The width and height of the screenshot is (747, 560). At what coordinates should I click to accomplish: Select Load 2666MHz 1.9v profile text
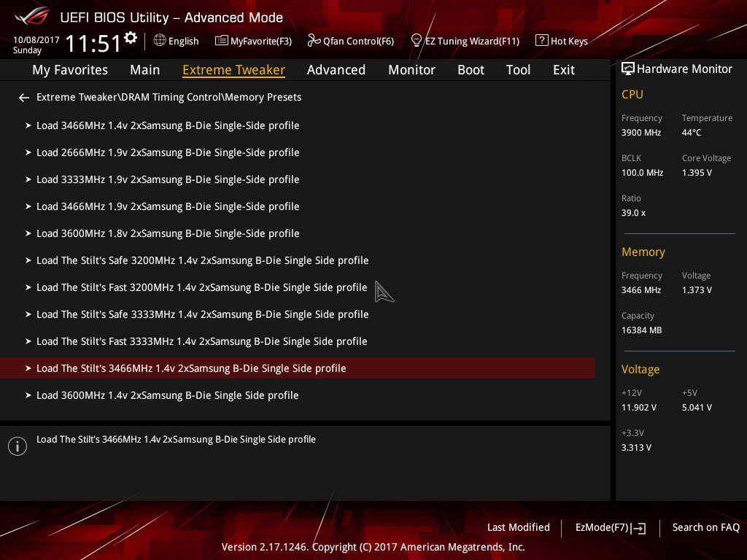(x=168, y=153)
